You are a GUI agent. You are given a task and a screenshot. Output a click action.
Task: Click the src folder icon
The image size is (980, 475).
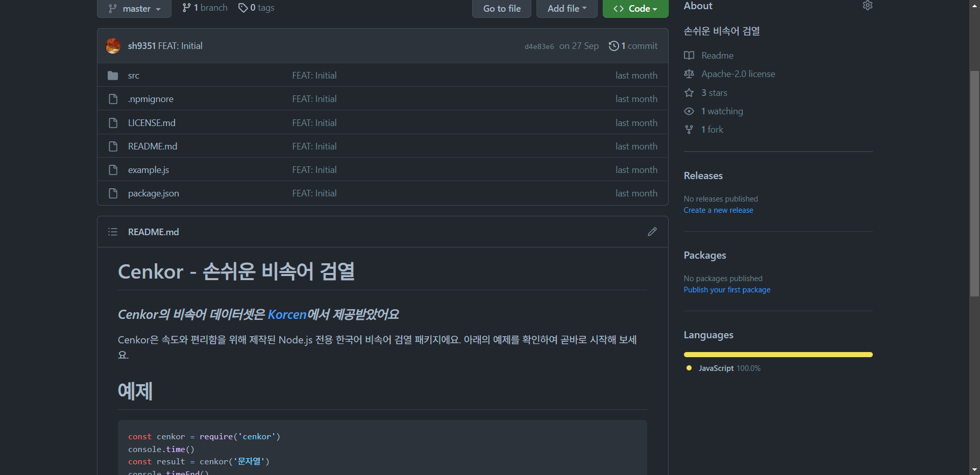[x=113, y=76]
